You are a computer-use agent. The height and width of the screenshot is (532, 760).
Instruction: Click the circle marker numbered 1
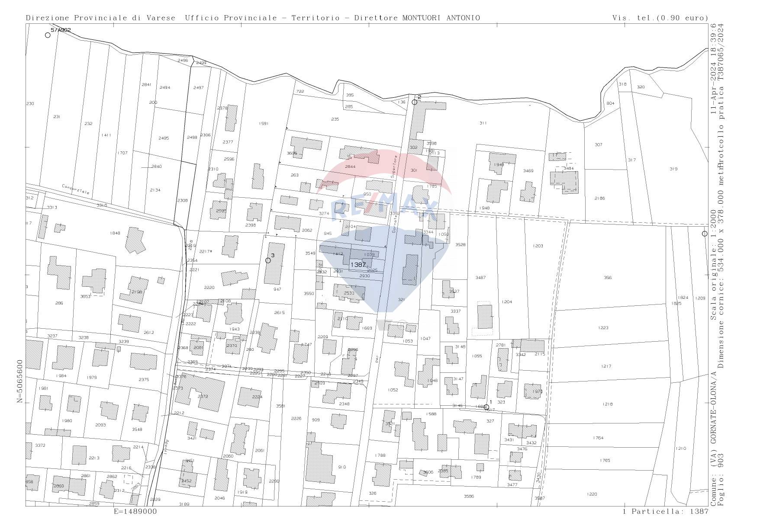pos(486,407)
